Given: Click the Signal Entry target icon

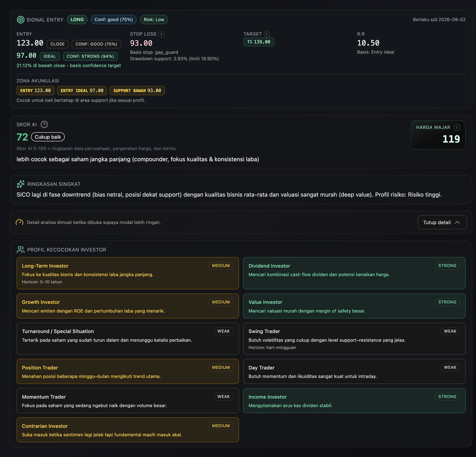Looking at the screenshot, I should coord(21,20).
